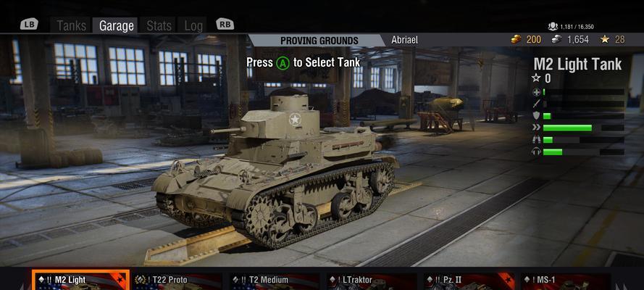Click the RB bumper icon
Viewport: 644px width, 290px height.
[225, 24]
